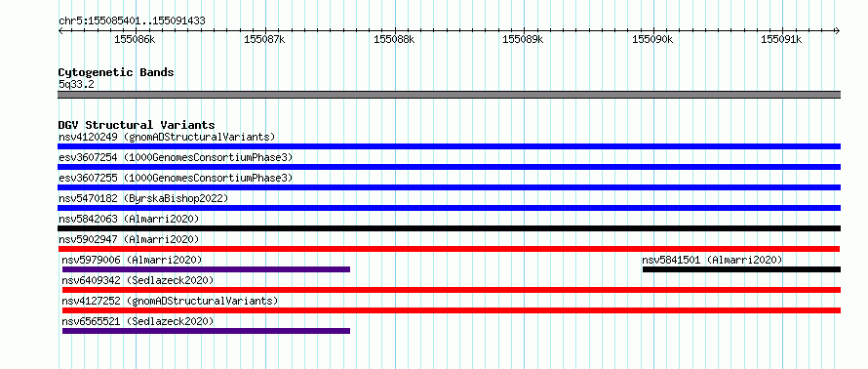868x369 pixels.
Task: Click the 155091k ruler mark
Action: tap(781, 39)
